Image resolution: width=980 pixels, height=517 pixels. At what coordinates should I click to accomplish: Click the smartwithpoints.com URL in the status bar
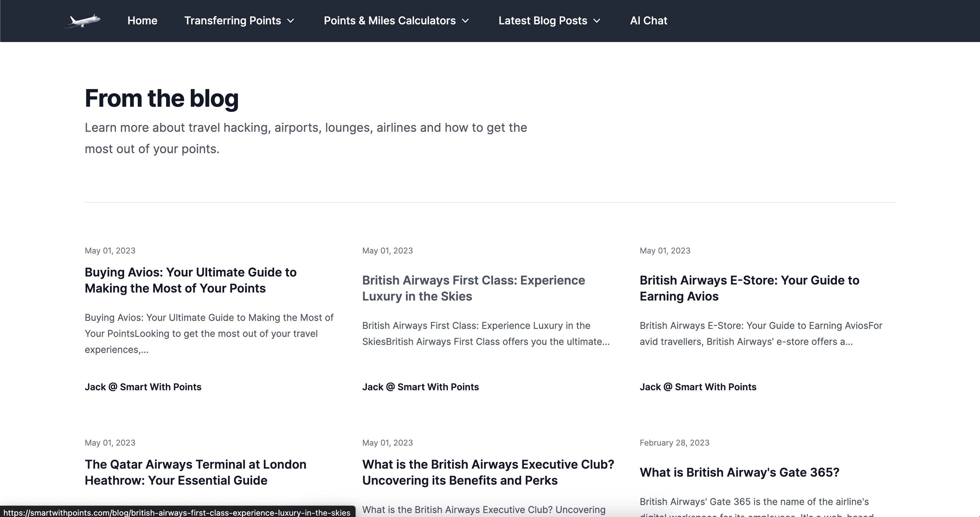point(177,512)
